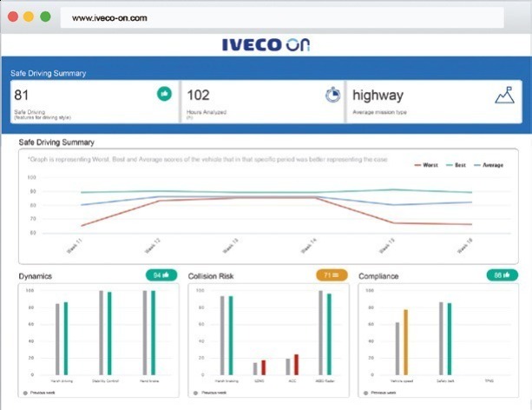Click the Week 14 axis label

[308, 246]
